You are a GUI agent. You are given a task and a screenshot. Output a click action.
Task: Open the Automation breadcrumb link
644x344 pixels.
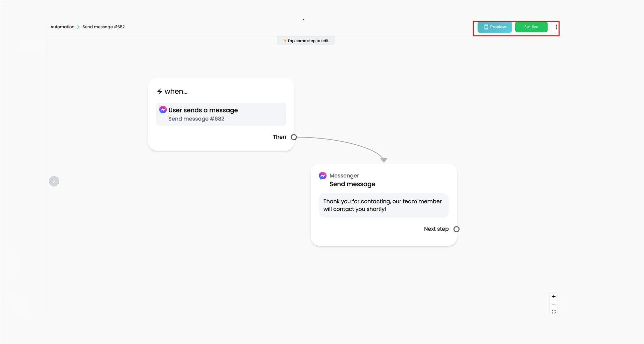point(62,27)
